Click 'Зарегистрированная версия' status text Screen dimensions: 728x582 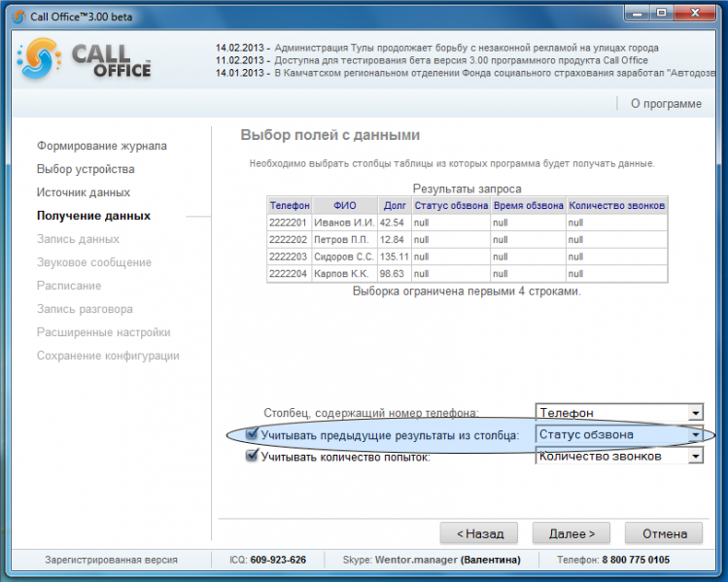coord(111,560)
